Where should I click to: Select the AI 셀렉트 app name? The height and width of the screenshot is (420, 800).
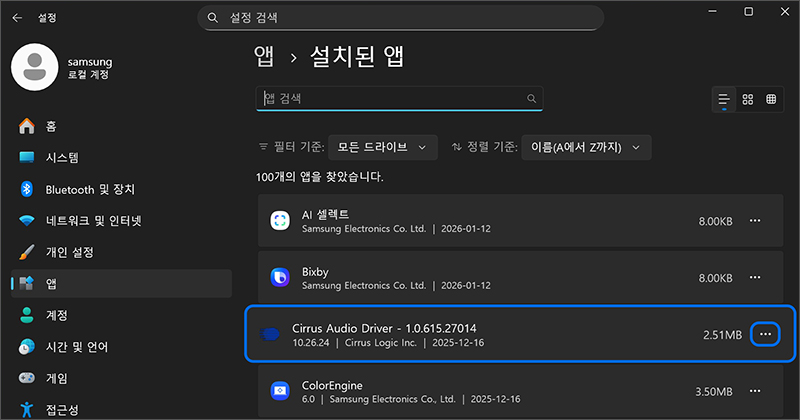(326, 215)
